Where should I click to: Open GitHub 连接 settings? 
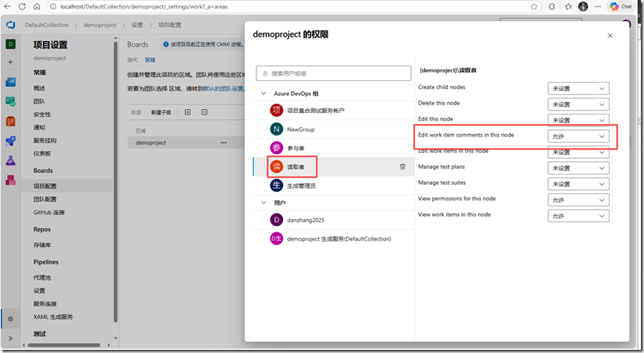coord(49,212)
